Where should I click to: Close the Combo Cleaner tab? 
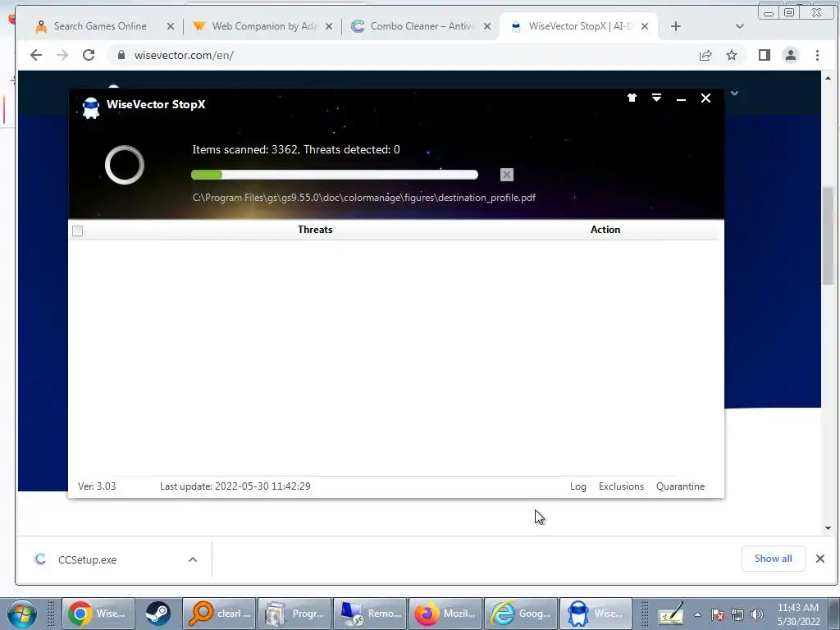click(x=487, y=26)
